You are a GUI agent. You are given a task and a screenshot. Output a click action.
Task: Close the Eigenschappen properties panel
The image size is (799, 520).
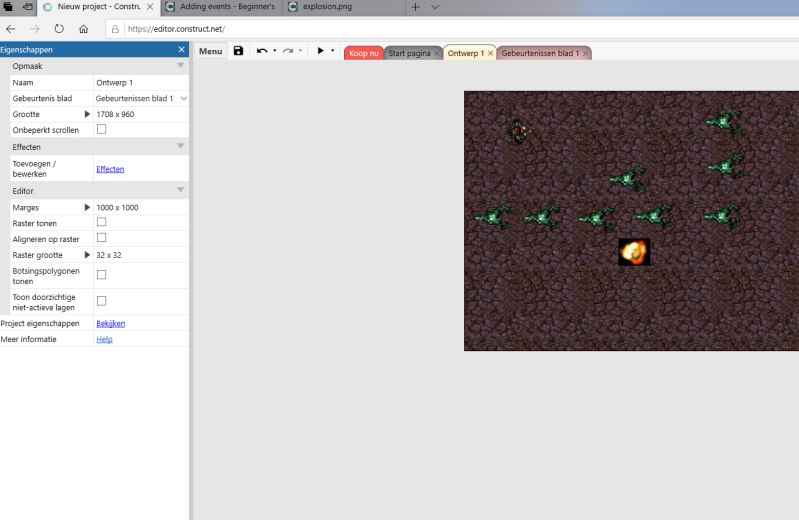point(181,49)
